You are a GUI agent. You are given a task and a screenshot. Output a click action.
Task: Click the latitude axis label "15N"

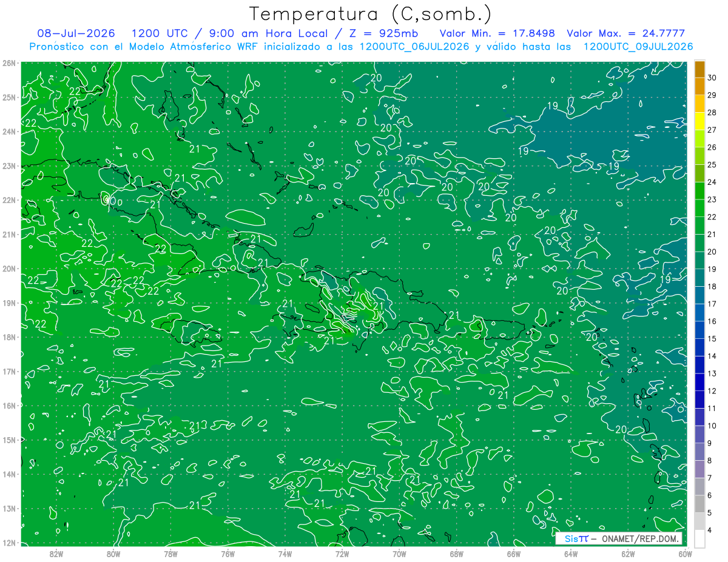8,440
